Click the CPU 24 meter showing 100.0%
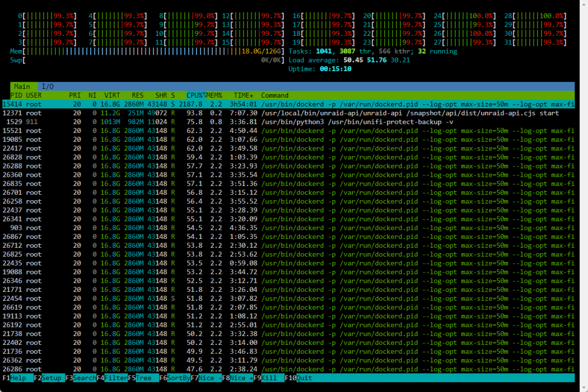The height and width of the screenshot is (392, 588). point(465,16)
